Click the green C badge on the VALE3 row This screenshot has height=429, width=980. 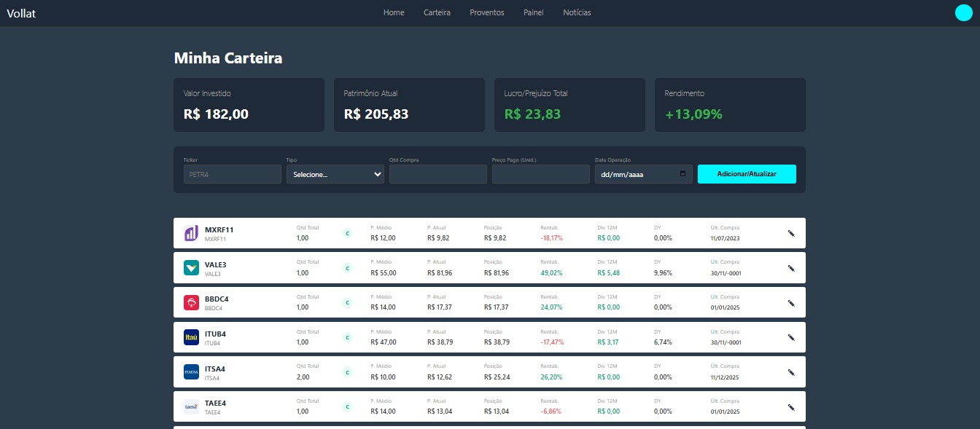coord(347,268)
